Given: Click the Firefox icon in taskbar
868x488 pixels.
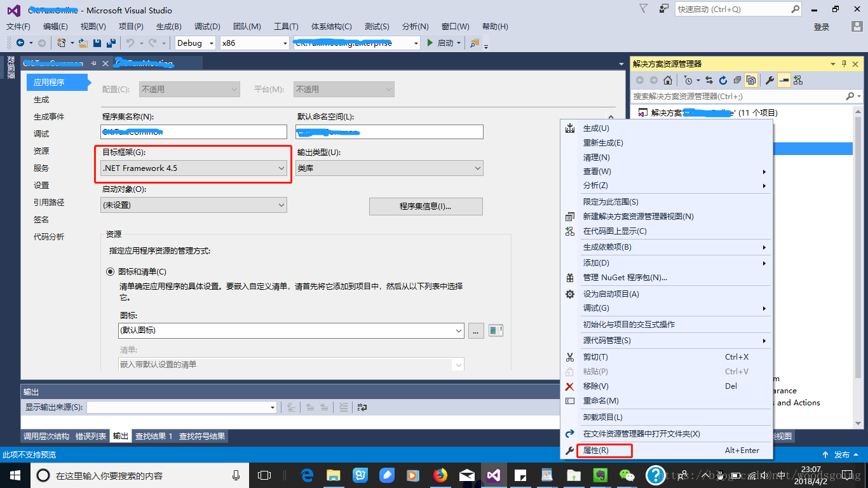Looking at the screenshot, I should (x=440, y=475).
